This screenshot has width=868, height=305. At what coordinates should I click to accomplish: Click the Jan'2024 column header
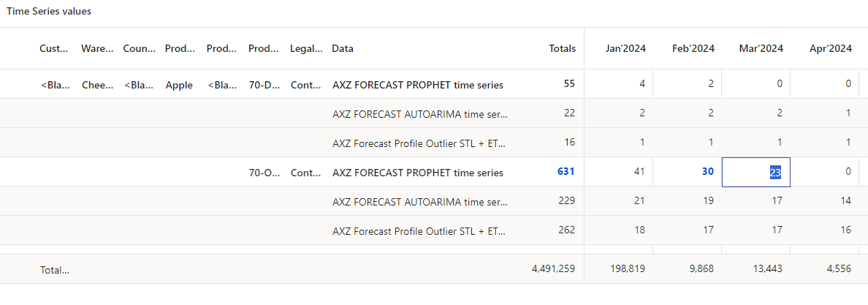625,48
